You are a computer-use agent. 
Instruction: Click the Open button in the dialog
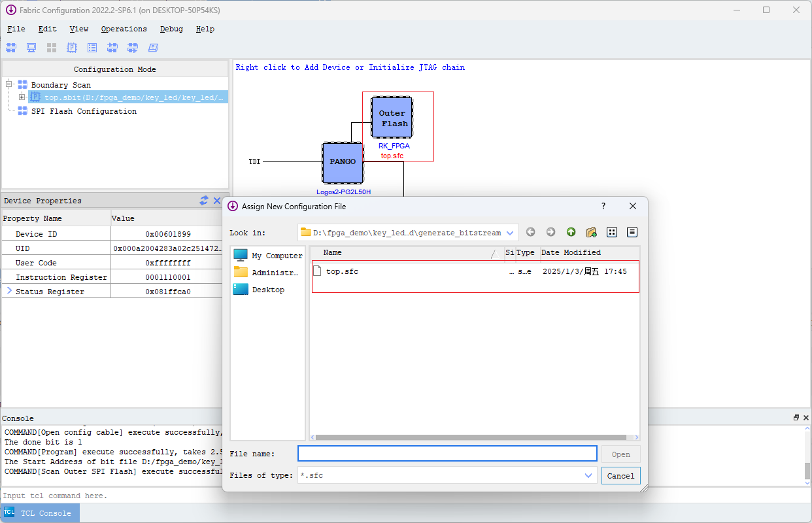click(620, 454)
